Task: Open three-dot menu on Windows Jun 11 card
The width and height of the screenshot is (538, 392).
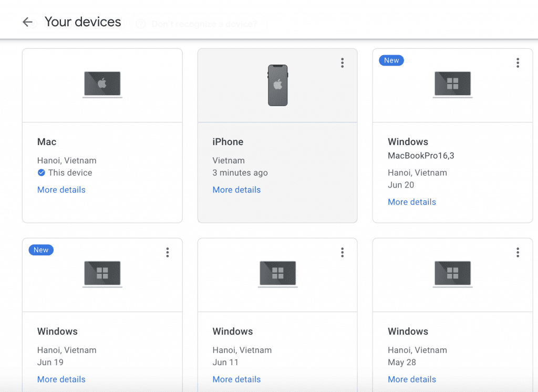Action: [x=342, y=252]
